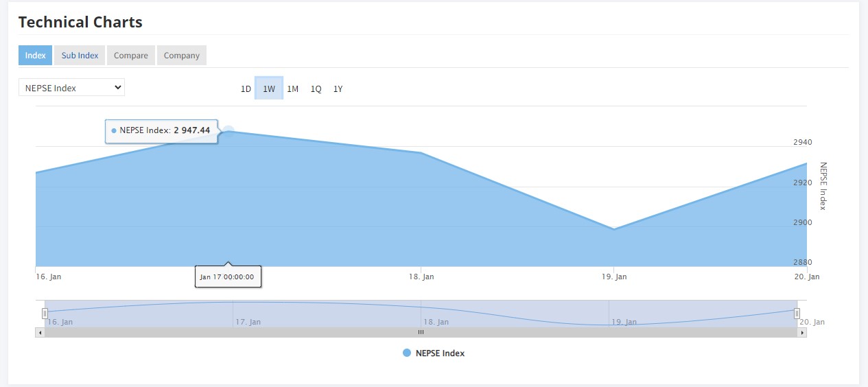
Task: Click the blue NEPSE Index legend dot
Action: [x=407, y=353]
